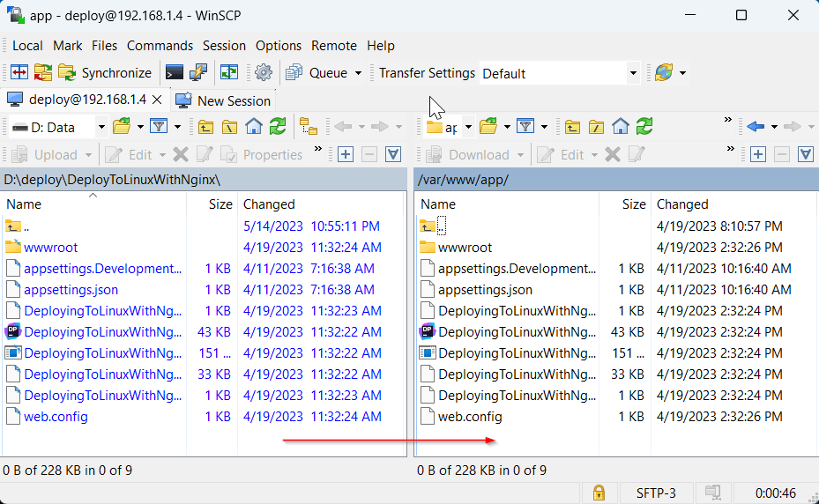
Task: Open the Files menu
Action: [x=104, y=46]
